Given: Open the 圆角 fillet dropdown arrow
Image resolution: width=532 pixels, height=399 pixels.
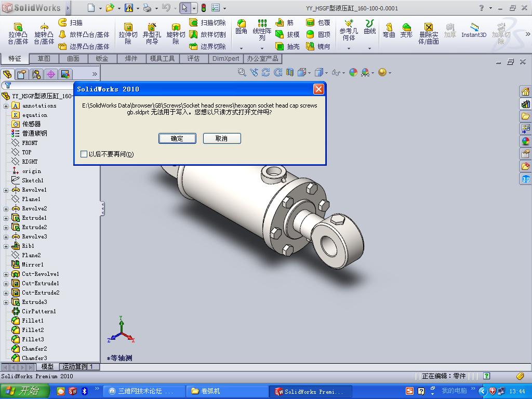Looking at the screenshot, I should (241, 48).
